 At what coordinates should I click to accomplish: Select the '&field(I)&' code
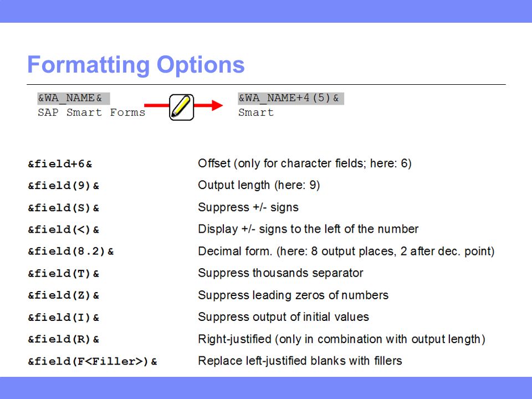click(63, 318)
